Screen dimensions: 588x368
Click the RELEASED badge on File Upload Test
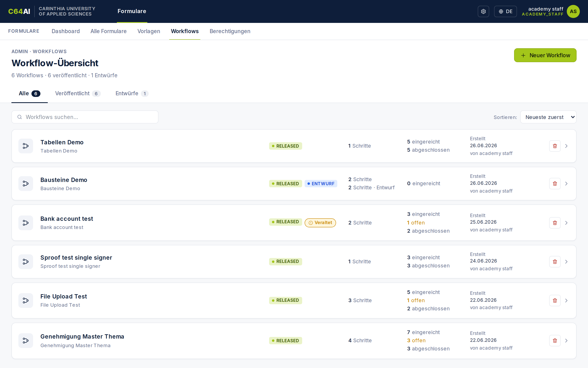[285, 300]
